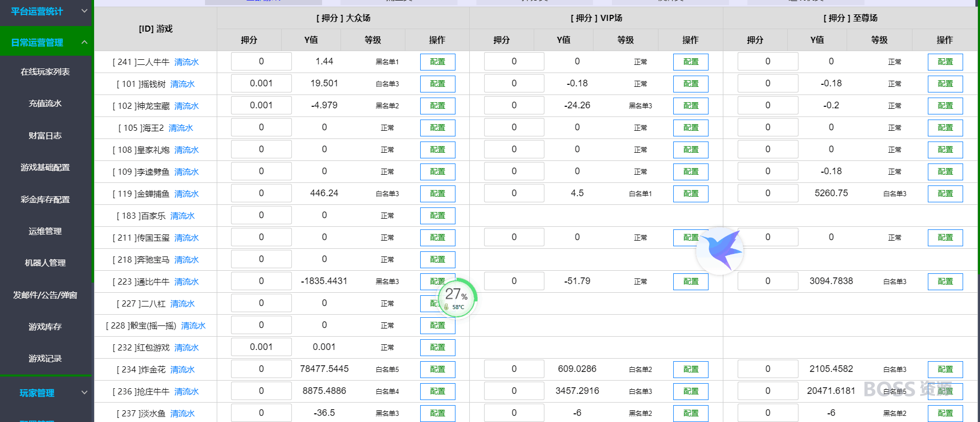Click 清流水 link for 摇钱树
Screen dimensions: 980x422
coord(183,84)
